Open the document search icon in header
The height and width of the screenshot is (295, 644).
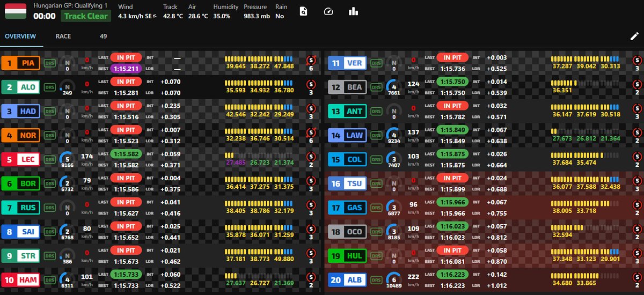coord(304,11)
